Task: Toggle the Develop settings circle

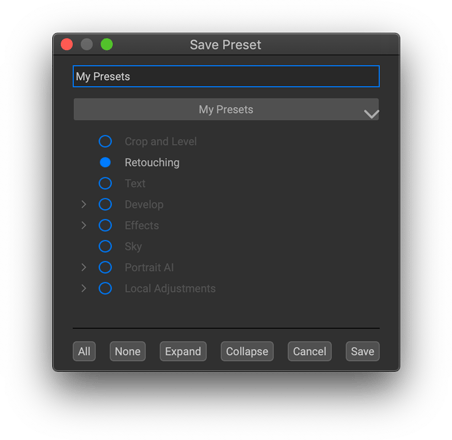Action: (x=105, y=204)
